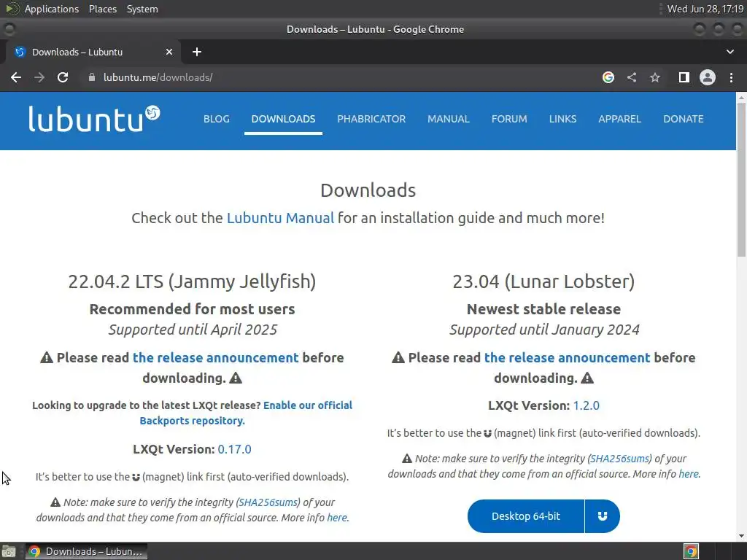Open the 23.04 release announcement link
747x560 pixels.
567,357
